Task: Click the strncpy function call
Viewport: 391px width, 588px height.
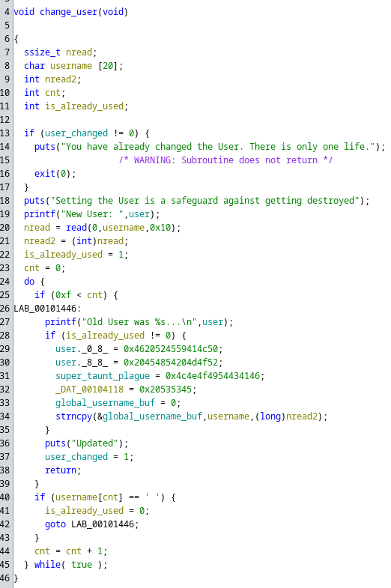Action: click(x=74, y=416)
